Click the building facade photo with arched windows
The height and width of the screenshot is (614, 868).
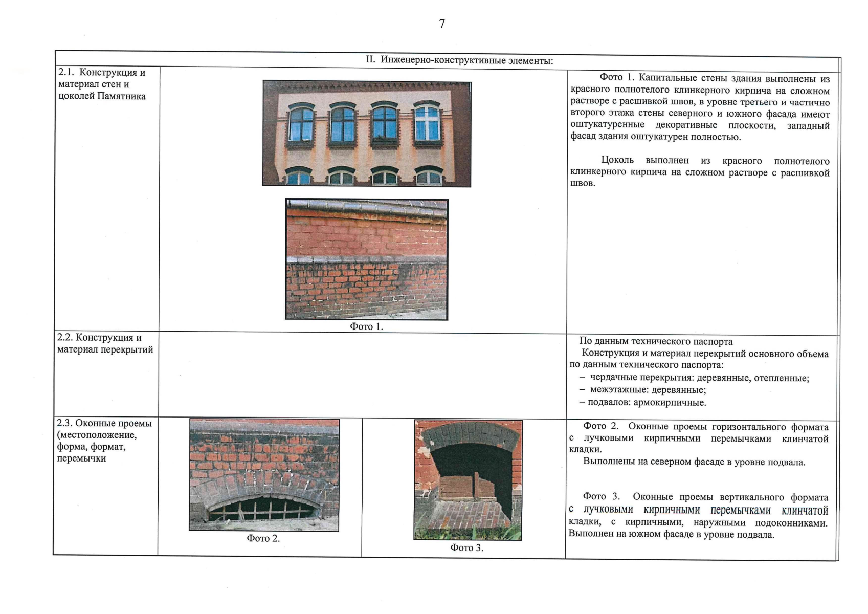367,134
